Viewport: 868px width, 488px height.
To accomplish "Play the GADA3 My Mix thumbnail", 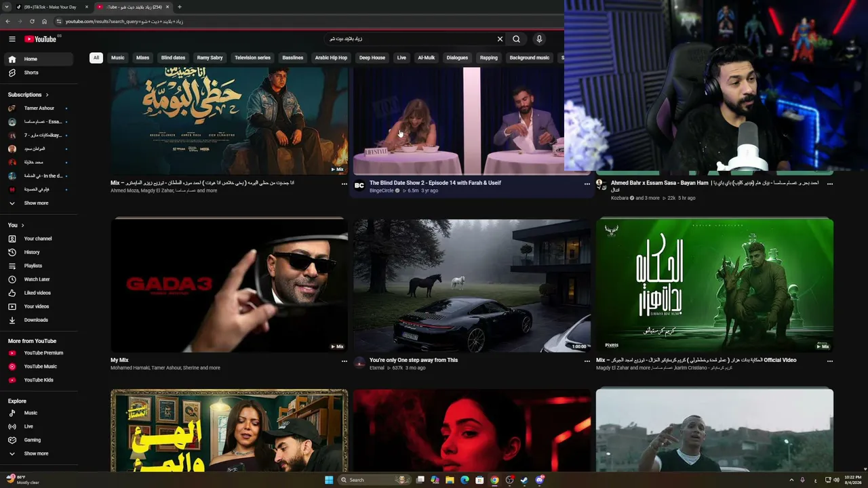I will click(229, 285).
